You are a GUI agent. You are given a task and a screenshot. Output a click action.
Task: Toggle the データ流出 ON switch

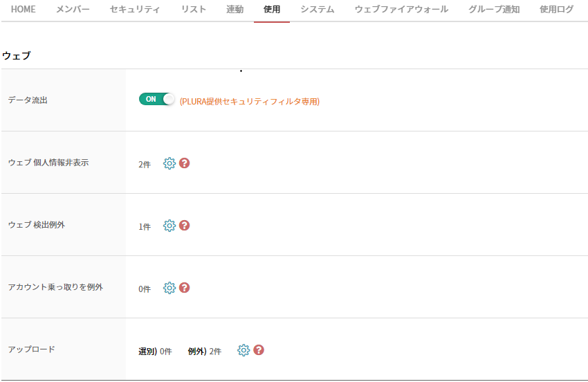click(x=157, y=100)
